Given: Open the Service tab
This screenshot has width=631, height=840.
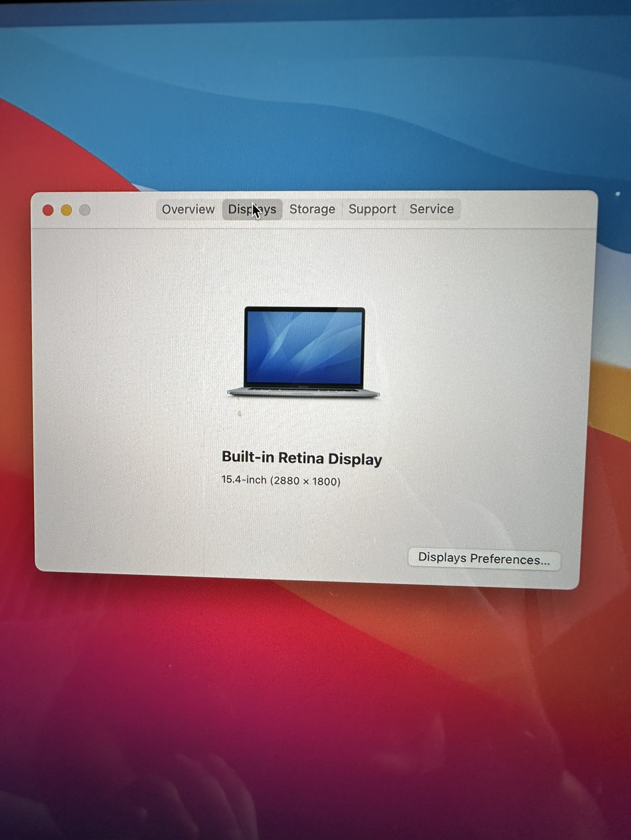Looking at the screenshot, I should [x=432, y=209].
